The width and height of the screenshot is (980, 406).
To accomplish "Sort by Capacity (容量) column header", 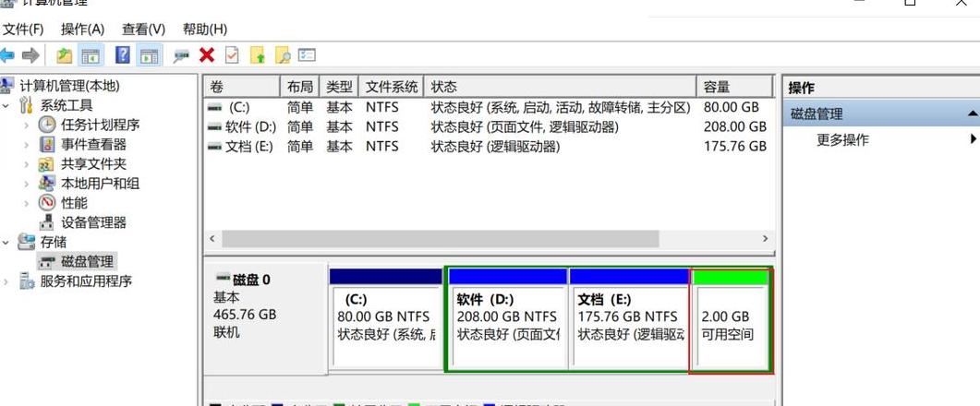I will point(735,87).
